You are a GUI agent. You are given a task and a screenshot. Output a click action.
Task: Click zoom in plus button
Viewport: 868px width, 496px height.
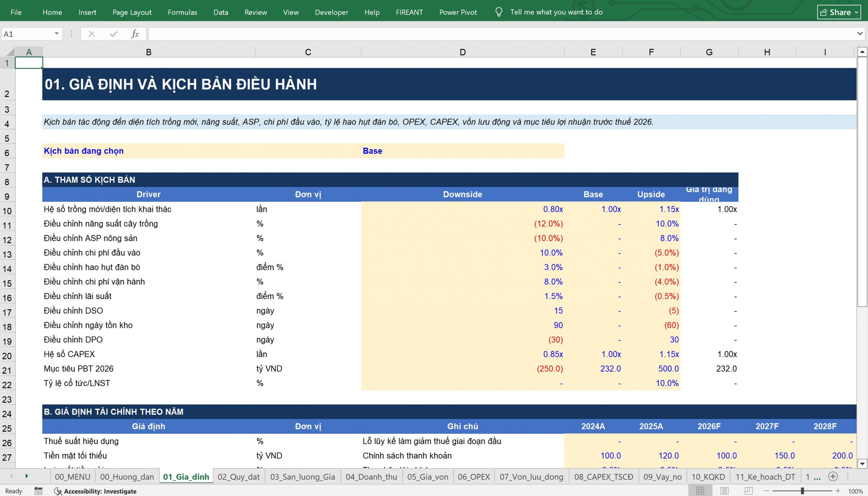coord(838,491)
